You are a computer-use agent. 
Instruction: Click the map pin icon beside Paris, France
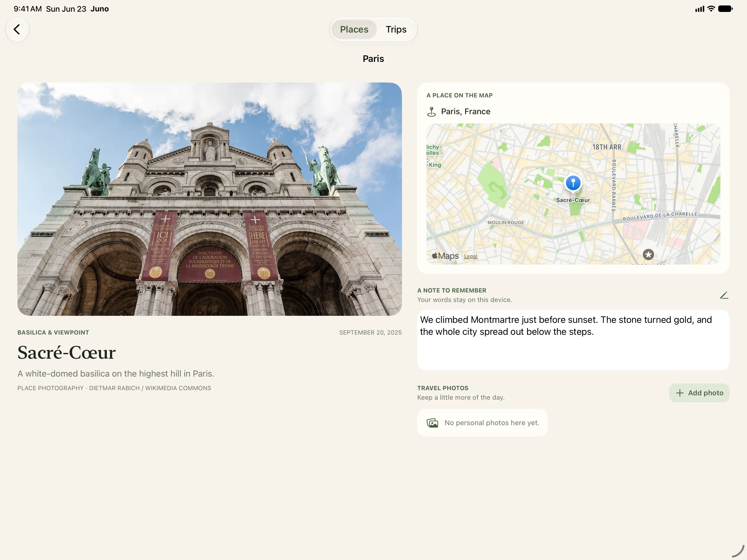(431, 112)
